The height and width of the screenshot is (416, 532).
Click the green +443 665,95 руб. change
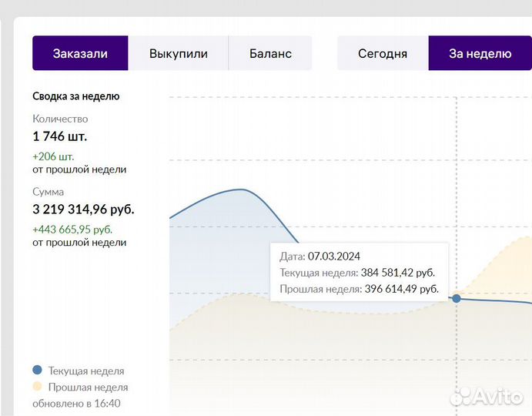[x=72, y=229]
